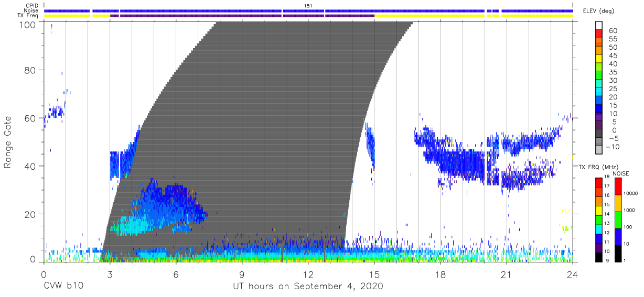Viewport: 644px width, 297px height.
Task: Pick the white top swatch of elevation colorbar
Action: pos(599,25)
